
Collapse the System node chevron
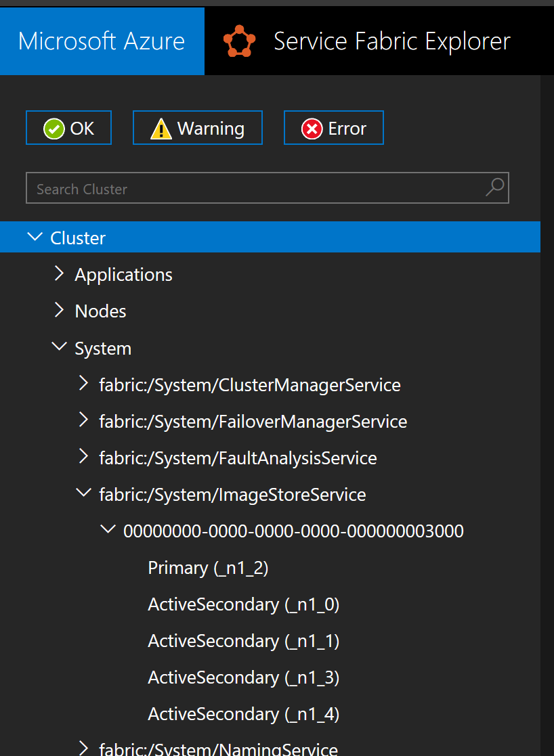click(60, 347)
